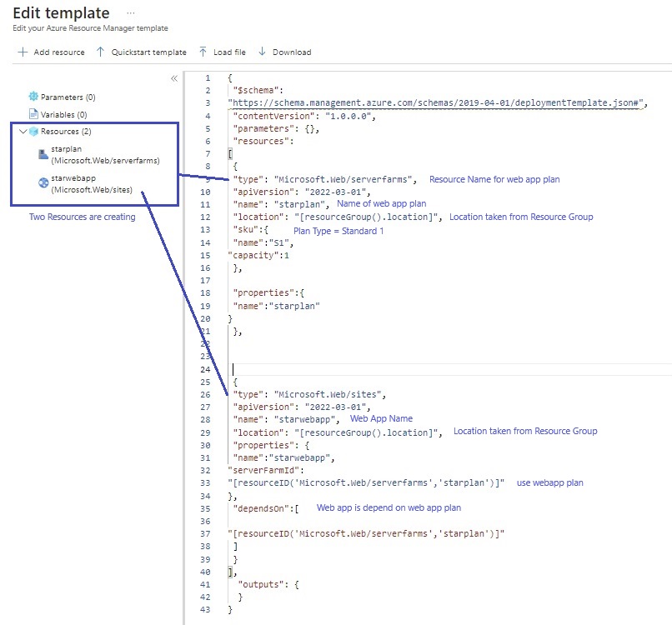Click the Resources cube icon
Viewport: 672px width, 625px height.
[33, 132]
